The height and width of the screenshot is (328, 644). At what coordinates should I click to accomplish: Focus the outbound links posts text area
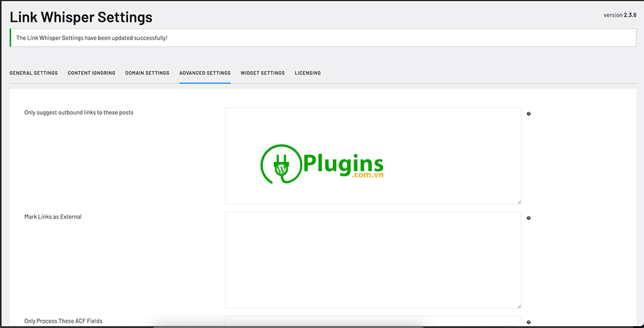(373, 129)
